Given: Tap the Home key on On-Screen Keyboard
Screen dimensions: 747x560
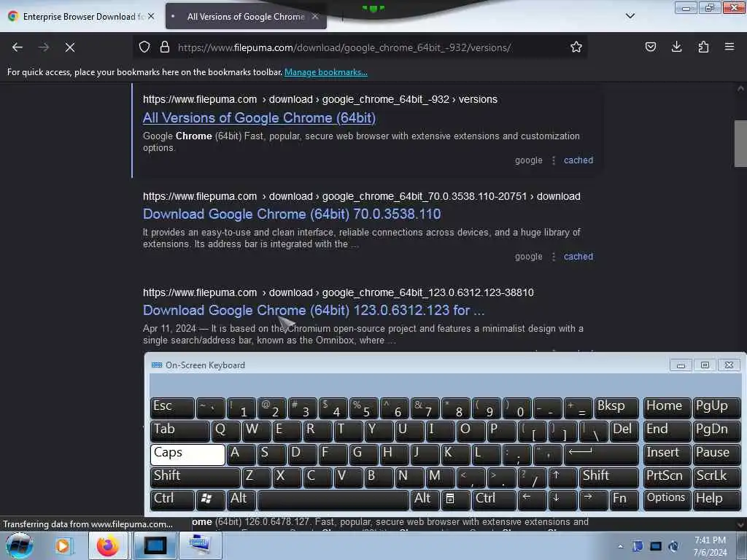Looking at the screenshot, I should click(x=667, y=408).
